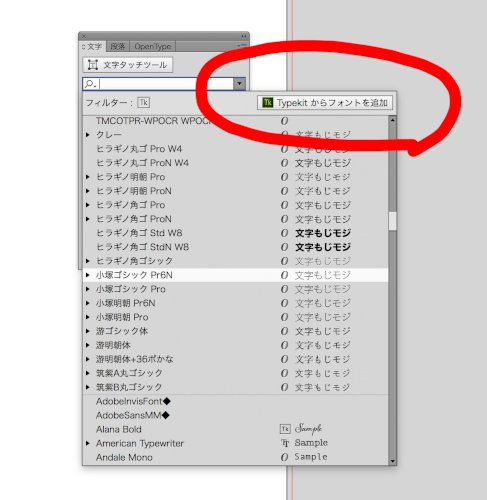The width and height of the screenshot is (487, 500).
Task: Switch to the OpenType tab
Action: click(153, 46)
